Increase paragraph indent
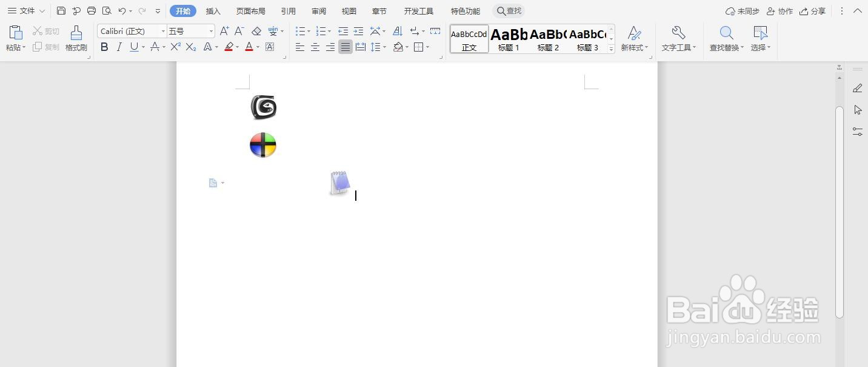868x367 pixels. coord(358,31)
